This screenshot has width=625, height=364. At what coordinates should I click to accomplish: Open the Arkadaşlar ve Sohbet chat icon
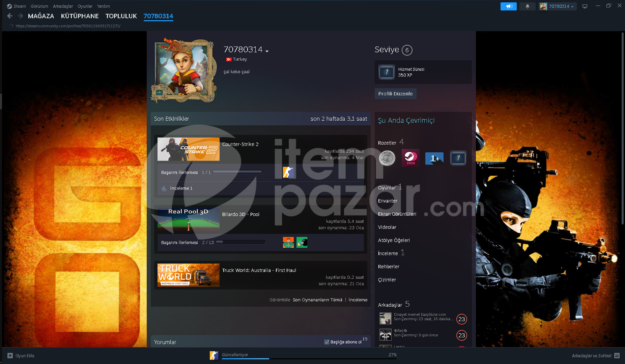click(617, 356)
